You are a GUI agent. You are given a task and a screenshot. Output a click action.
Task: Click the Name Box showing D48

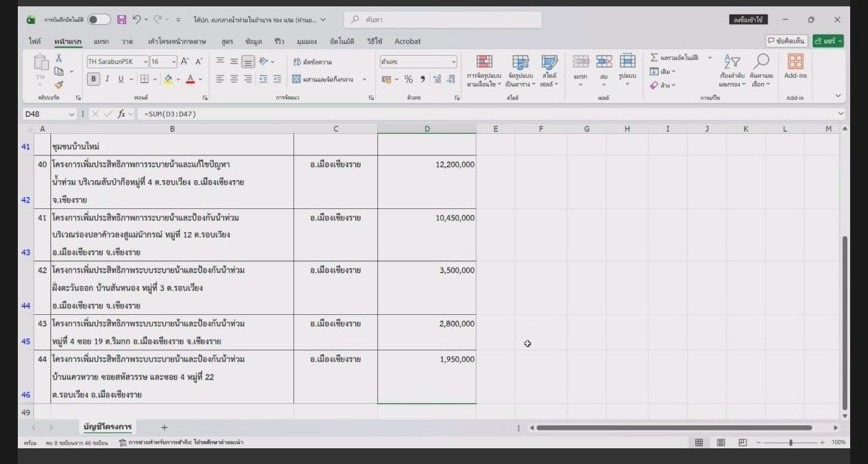(49, 114)
